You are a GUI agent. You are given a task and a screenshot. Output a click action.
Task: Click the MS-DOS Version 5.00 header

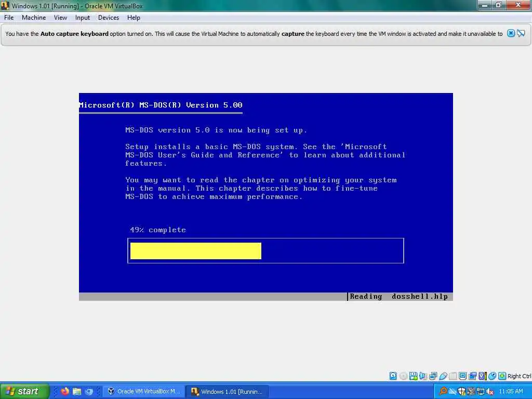[x=161, y=105]
